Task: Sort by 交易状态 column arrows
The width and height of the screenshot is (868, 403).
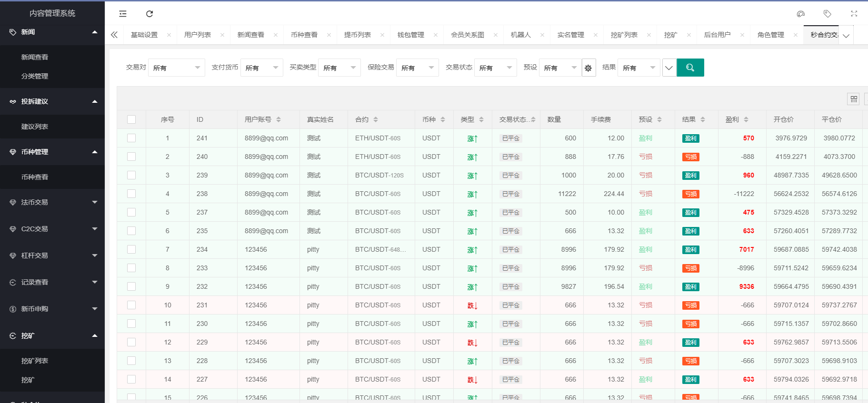Action: (533, 119)
